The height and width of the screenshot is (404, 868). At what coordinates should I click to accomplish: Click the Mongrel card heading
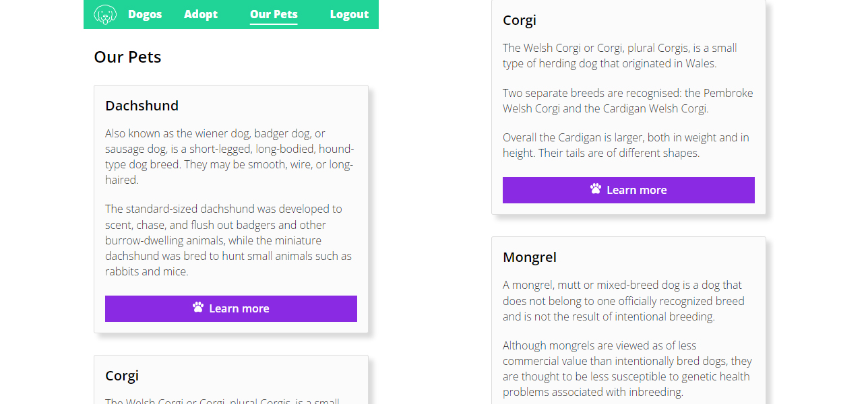tap(530, 257)
